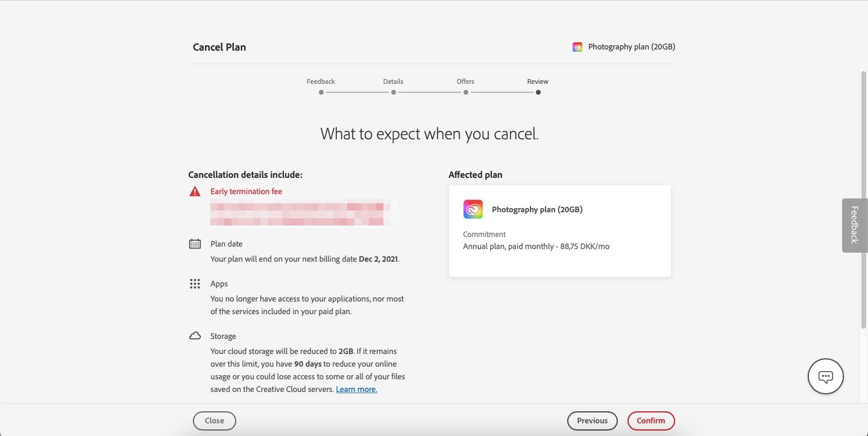
Task: Click the Early termination fee heading
Action: 246,191
